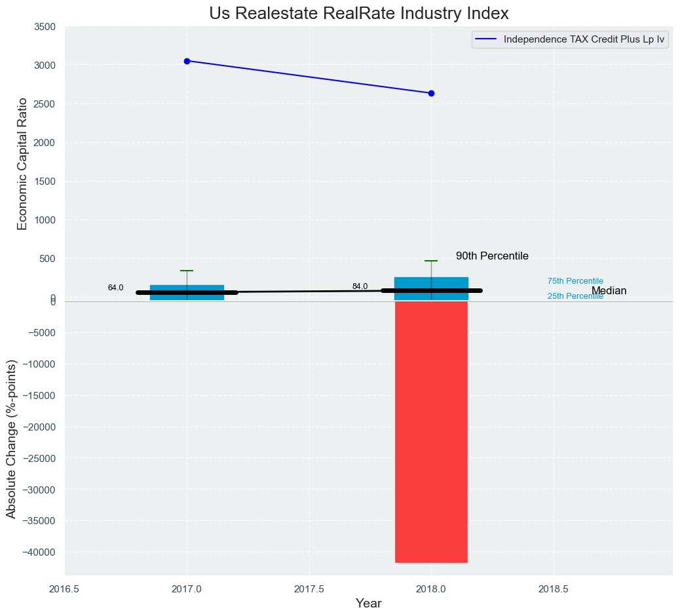Click the Absolute Change (%-points) axis label
The height and width of the screenshot is (616, 680).
[11, 438]
